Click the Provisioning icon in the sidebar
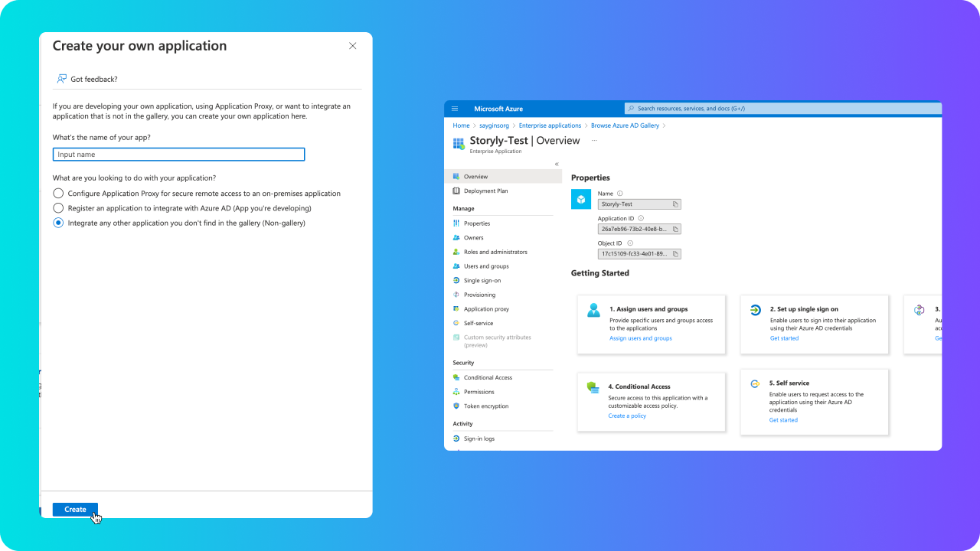This screenshot has height=551, width=980. click(x=456, y=295)
